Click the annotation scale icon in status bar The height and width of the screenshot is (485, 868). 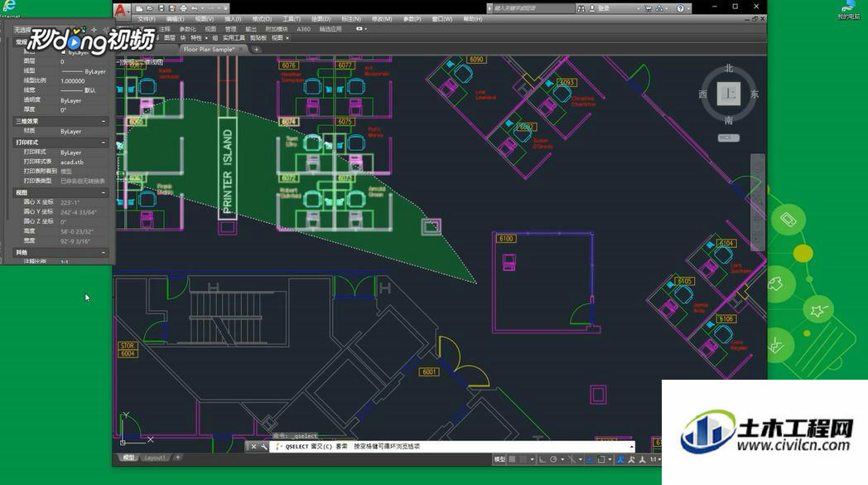[x=642, y=459]
